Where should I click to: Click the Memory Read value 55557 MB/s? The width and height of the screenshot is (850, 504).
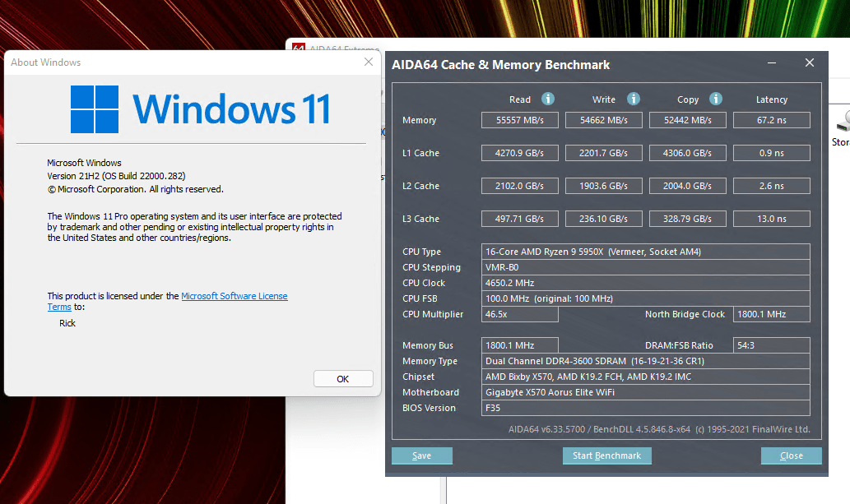click(520, 120)
